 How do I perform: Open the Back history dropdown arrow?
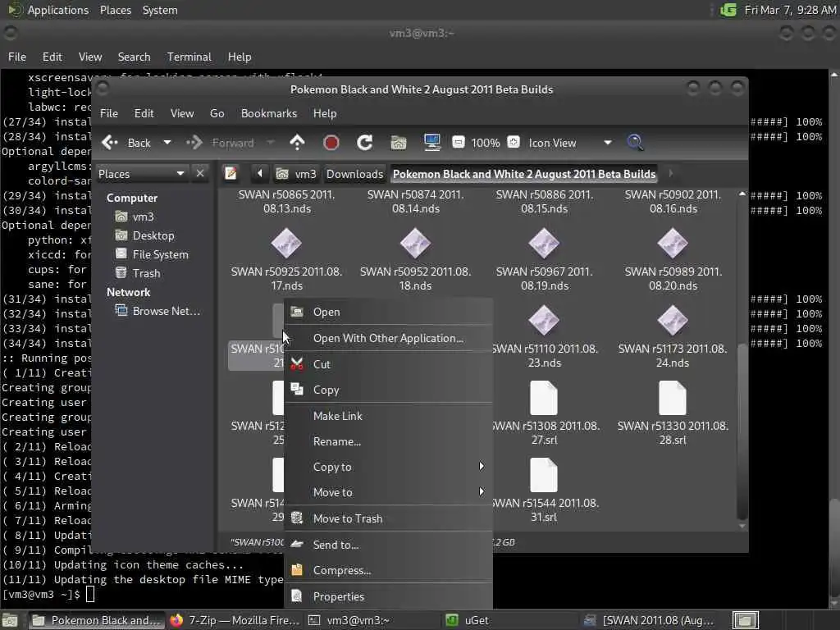[x=167, y=143]
